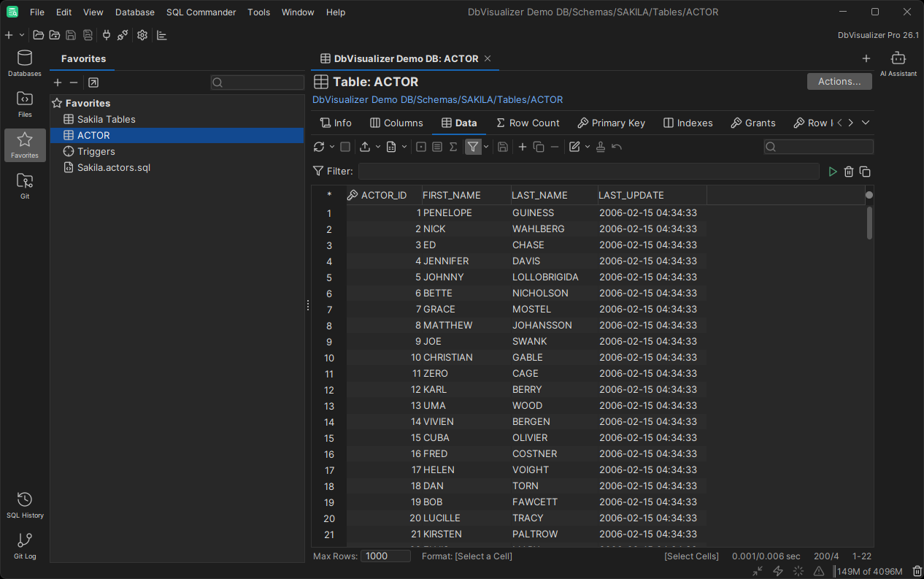Screen dimensions: 924x579
Task: Open the Git Log panel
Action: tap(25, 545)
